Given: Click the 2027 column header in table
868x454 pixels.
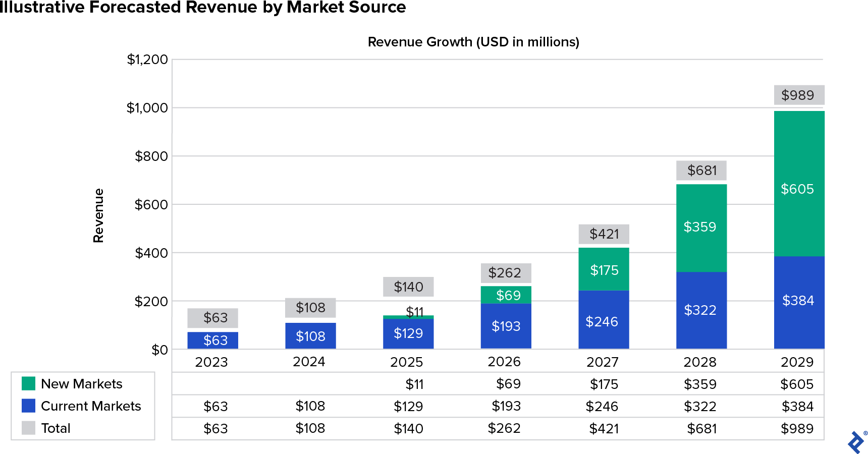Looking at the screenshot, I should coord(603,362).
